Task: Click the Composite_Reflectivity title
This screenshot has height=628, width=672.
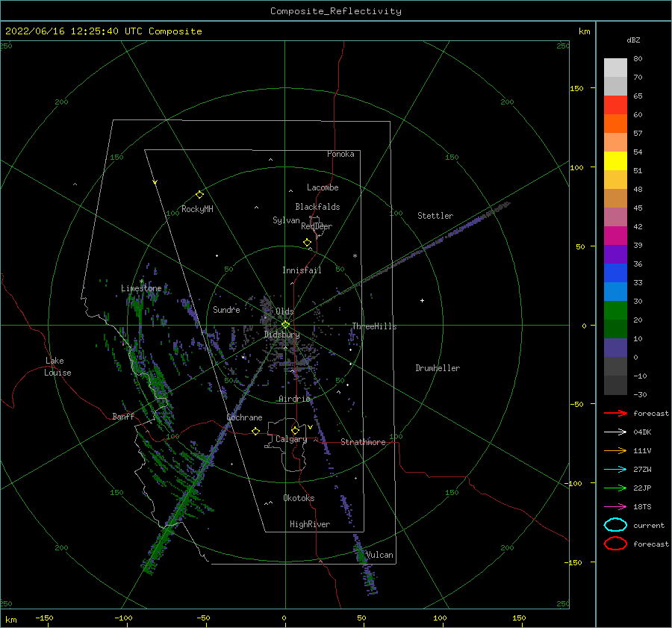Action: pos(336,11)
